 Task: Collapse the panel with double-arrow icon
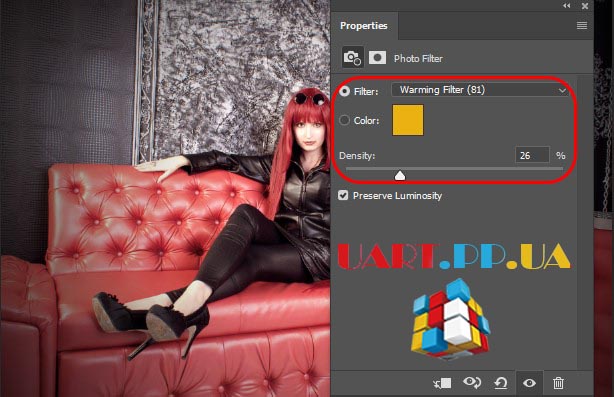pyautogui.click(x=567, y=6)
